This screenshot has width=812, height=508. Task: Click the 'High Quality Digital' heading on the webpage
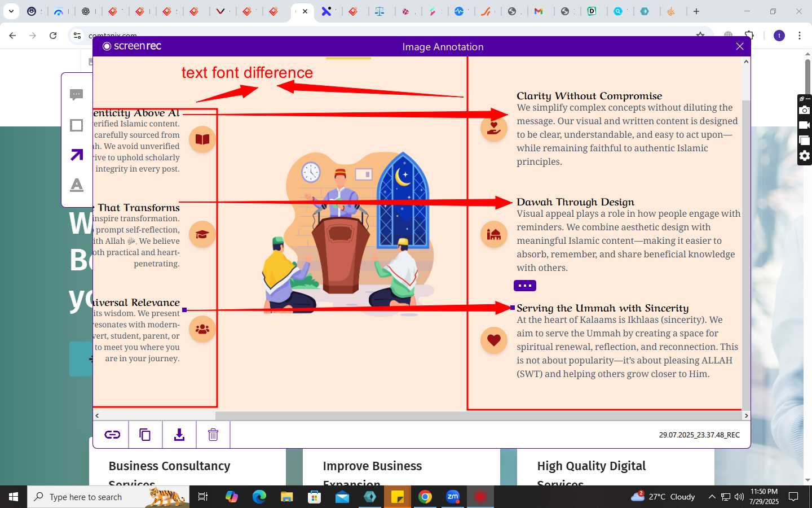coord(592,466)
